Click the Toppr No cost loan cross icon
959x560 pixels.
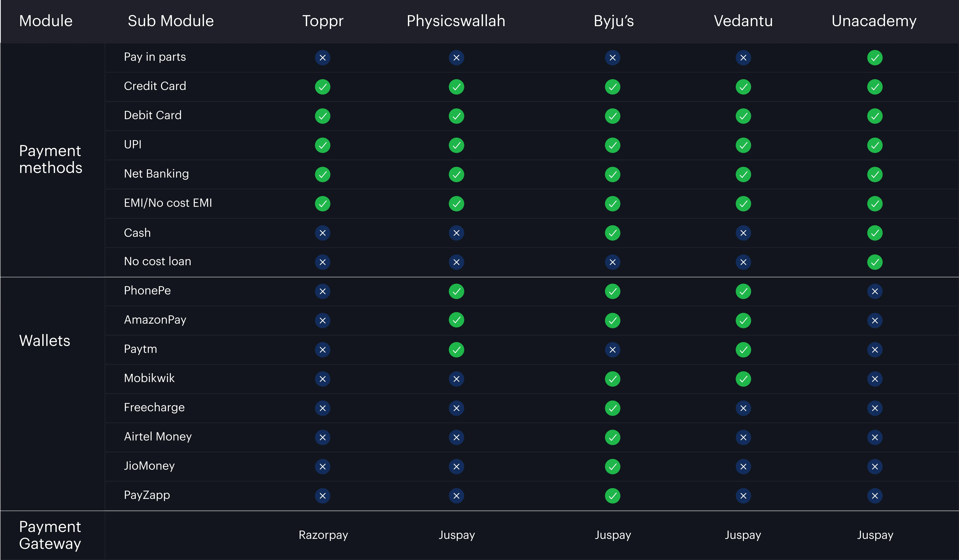(x=322, y=262)
